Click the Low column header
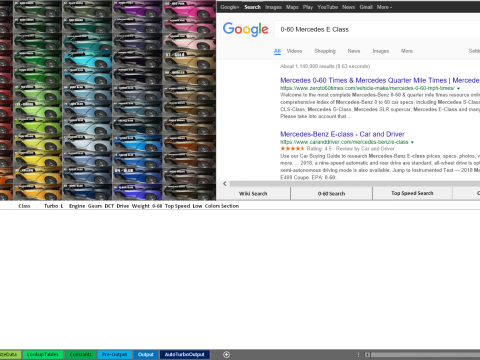Image resolution: width=480 pixels, height=360 pixels. pyautogui.click(x=197, y=206)
